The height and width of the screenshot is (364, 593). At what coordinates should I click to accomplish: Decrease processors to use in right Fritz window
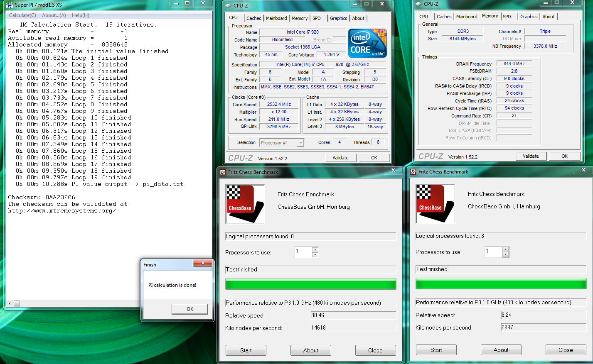(505, 254)
